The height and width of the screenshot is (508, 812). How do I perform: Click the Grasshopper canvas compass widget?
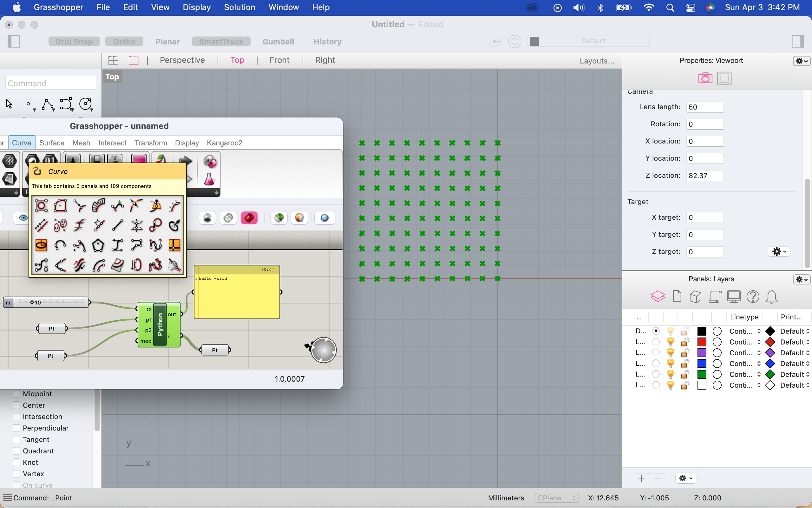(x=323, y=350)
